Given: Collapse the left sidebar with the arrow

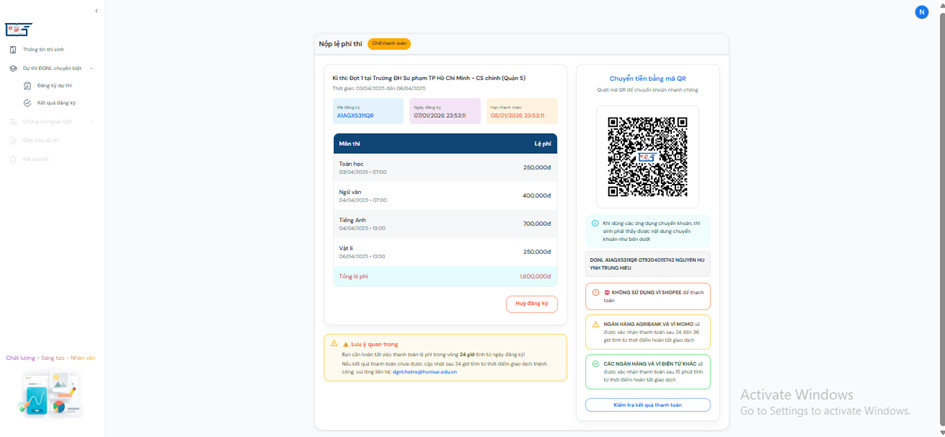Looking at the screenshot, I should point(96,11).
